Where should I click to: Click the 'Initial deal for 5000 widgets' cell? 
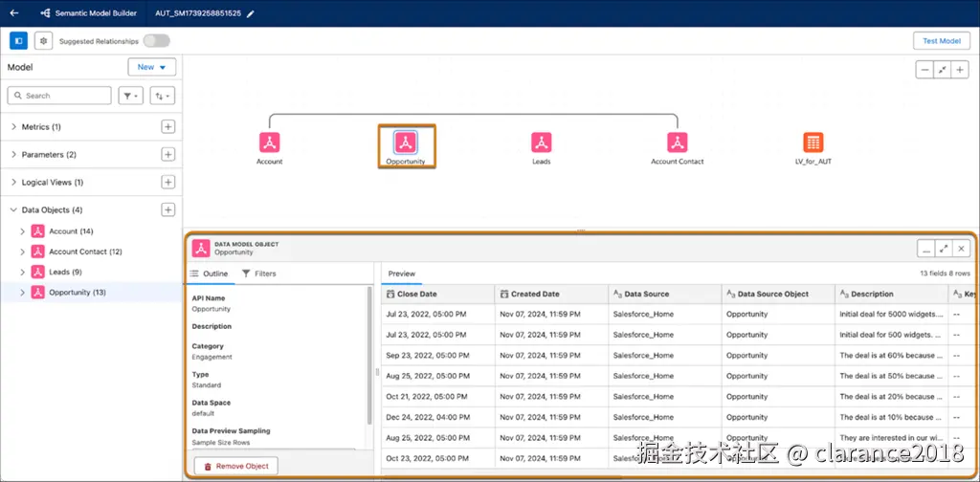[891, 314]
